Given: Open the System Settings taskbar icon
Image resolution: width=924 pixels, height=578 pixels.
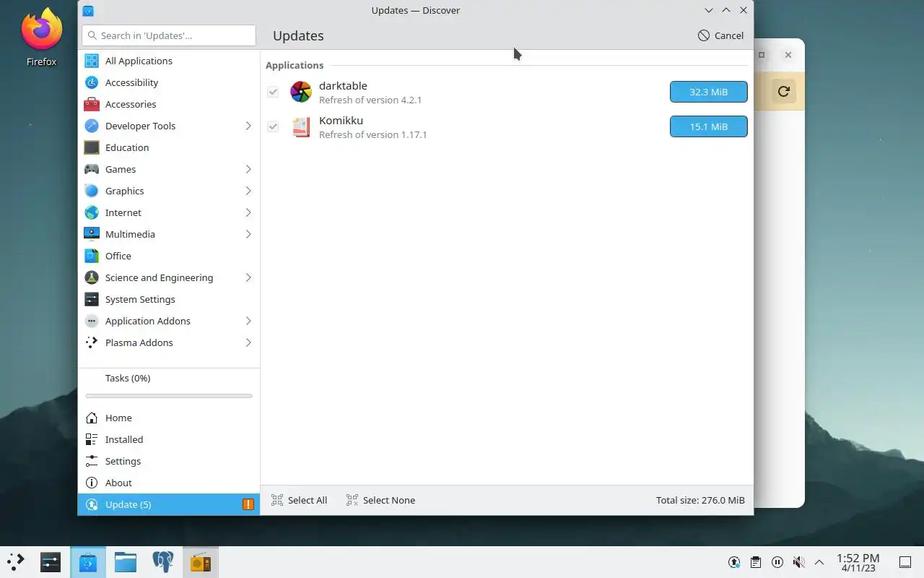Looking at the screenshot, I should coord(51,561).
